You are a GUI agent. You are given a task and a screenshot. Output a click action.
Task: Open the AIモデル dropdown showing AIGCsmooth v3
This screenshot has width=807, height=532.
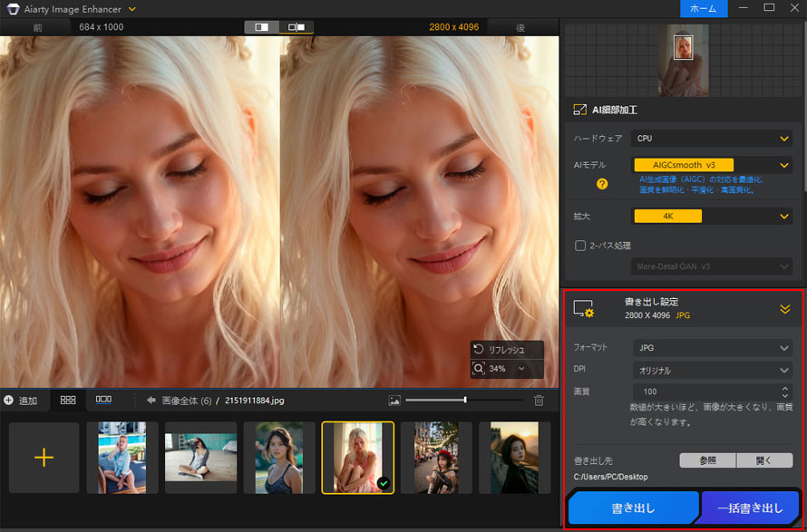(712, 165)
